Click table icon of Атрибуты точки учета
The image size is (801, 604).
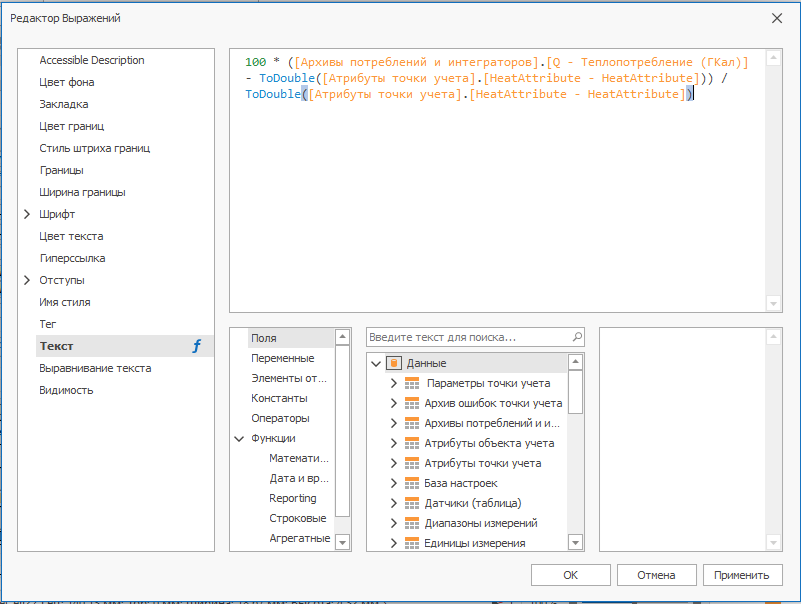point(412,462)
